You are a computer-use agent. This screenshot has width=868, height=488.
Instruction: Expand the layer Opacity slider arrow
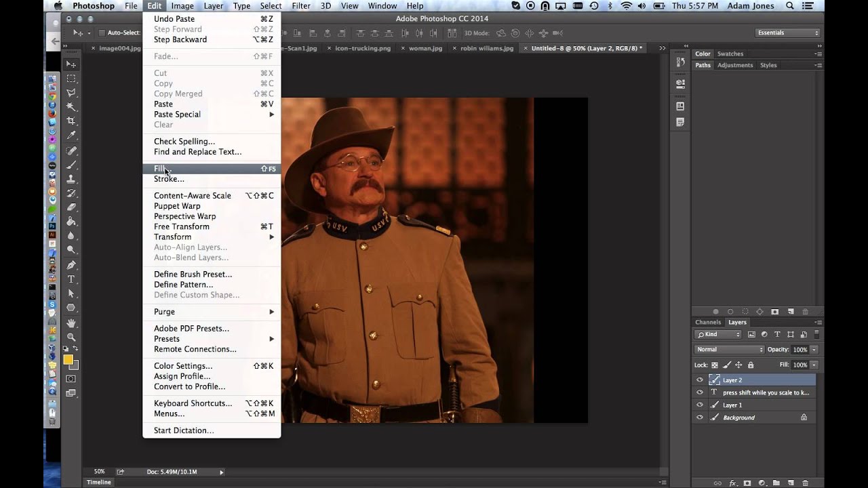(814, 350)
